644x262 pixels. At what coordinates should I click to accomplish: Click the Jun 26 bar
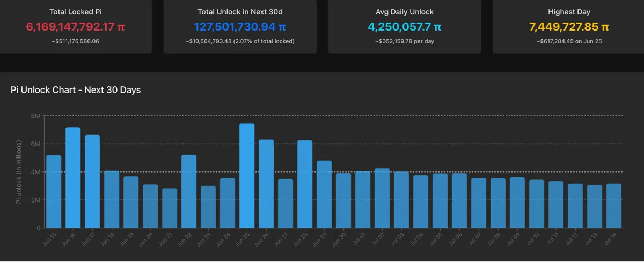(266, 184)
